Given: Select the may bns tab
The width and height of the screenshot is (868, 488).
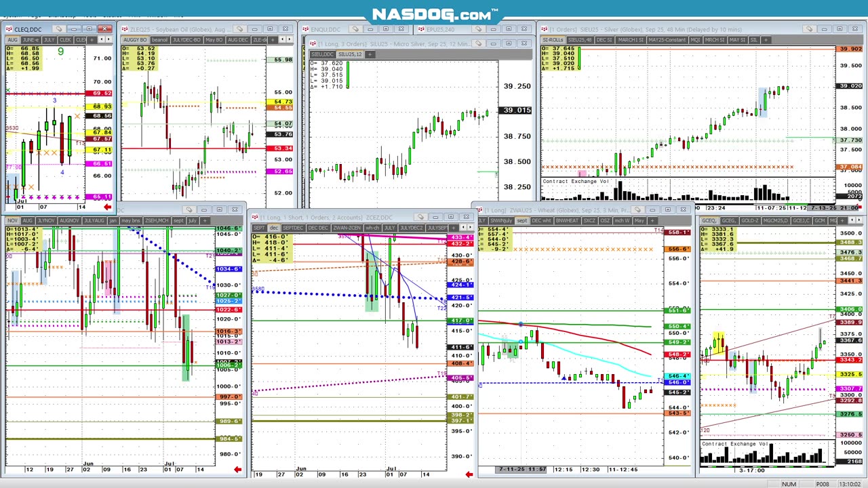Looking at the screenshot, I should [x=130, y=220].
